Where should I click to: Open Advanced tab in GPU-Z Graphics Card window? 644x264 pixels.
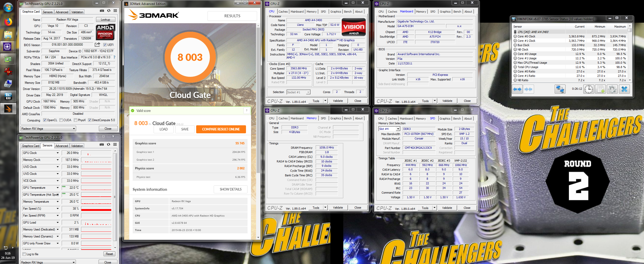click(x=62, y=12)
